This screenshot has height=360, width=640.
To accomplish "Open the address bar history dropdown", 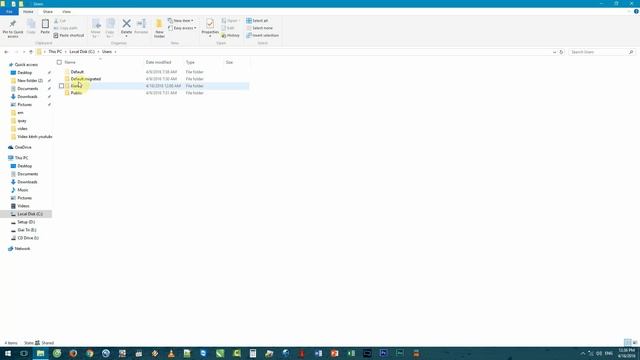I will point(554,52).
